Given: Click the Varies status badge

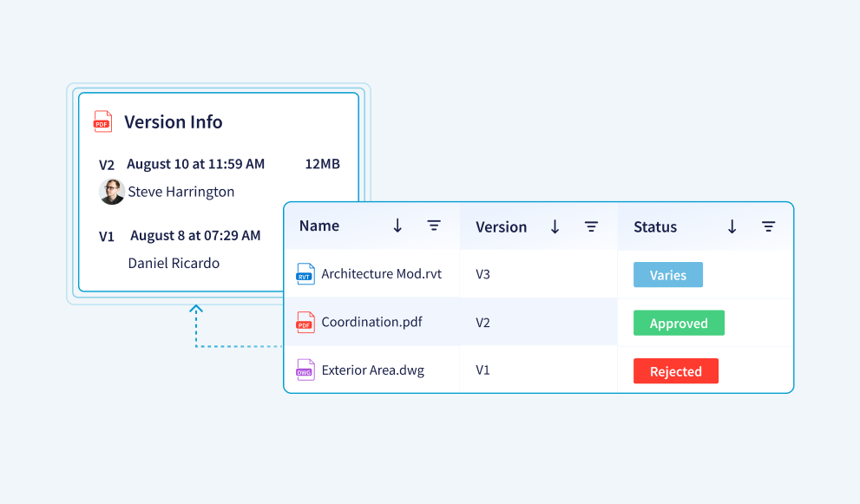Looking at the screenshot, I should click(668, 275).
